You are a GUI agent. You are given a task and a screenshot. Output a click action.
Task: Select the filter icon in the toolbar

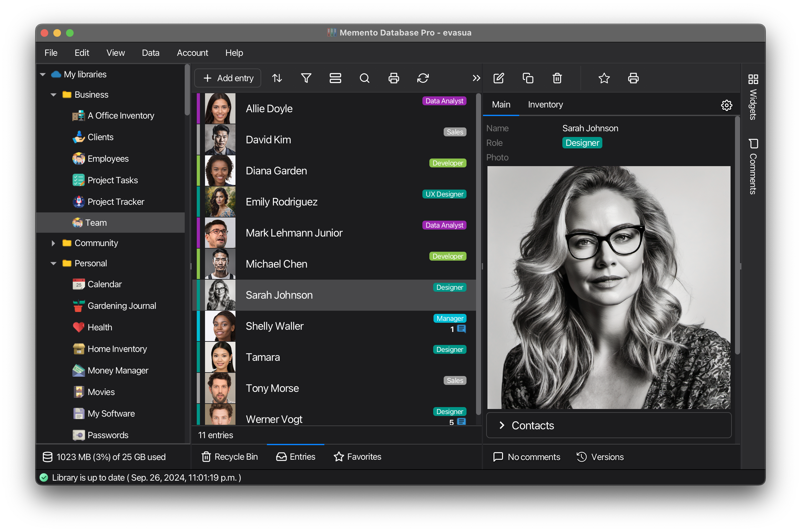tap(306, 78)
